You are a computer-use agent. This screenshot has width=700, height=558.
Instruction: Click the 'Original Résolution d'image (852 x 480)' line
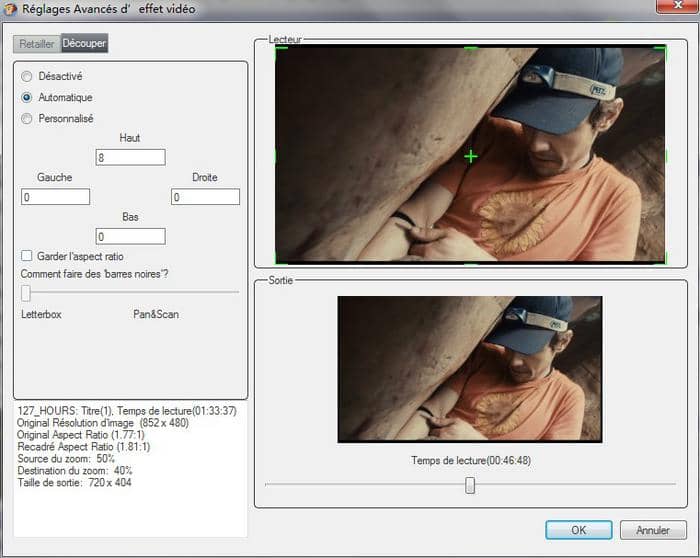pyautogui.click(x=103, y=423)
